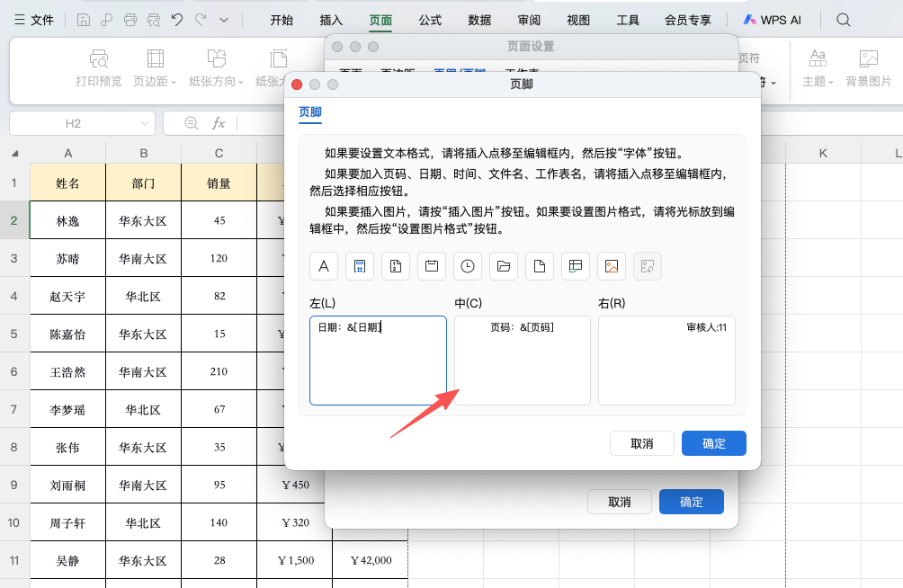
Task: Open the 主题 dropdown in ribbon
Action: coord(818,68)
